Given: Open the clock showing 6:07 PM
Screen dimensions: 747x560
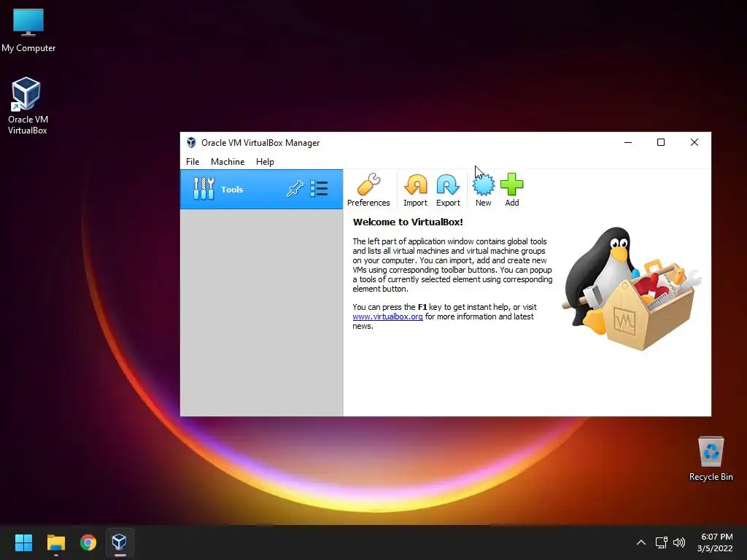Looking at the screenshot, I should click(715, 542).
